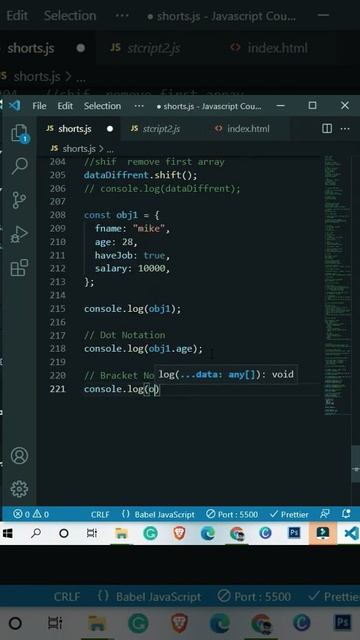Click split editor right icon
360x640 pixels.
(327, 129)
